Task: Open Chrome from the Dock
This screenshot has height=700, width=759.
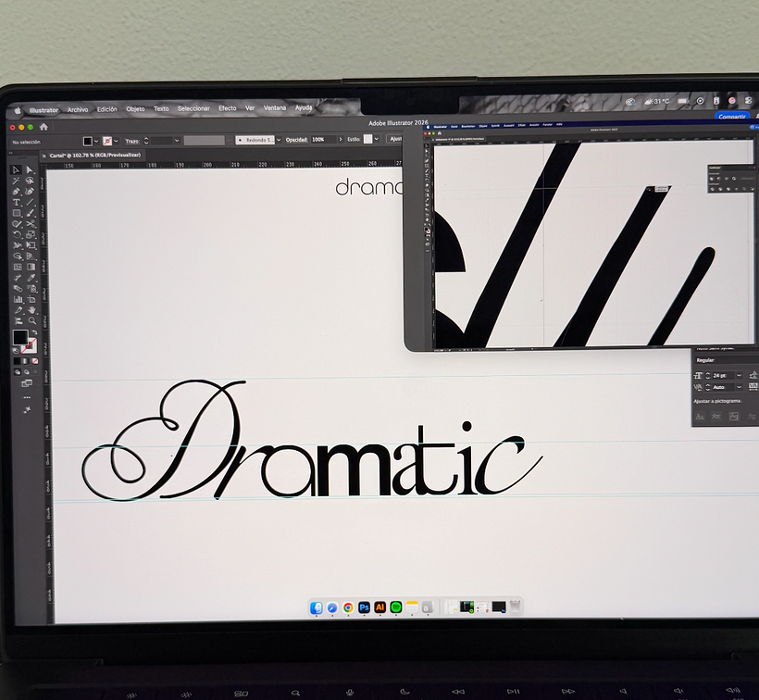Action: [348, 607]
